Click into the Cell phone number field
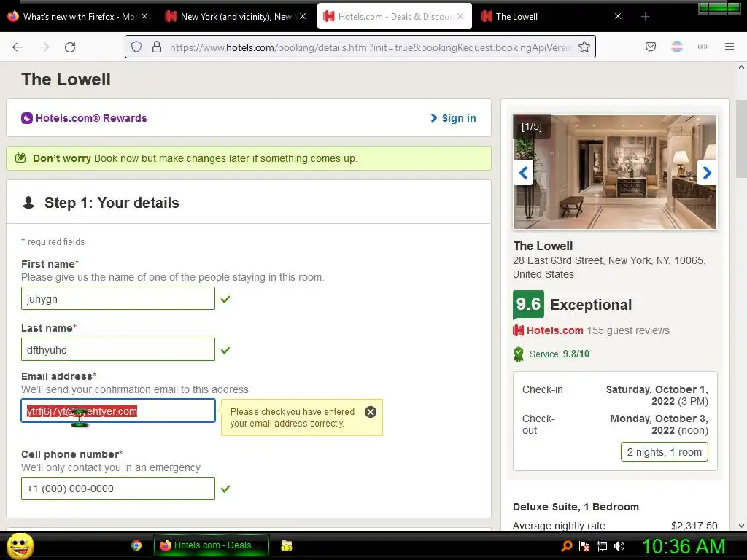 tap(118, 489)
